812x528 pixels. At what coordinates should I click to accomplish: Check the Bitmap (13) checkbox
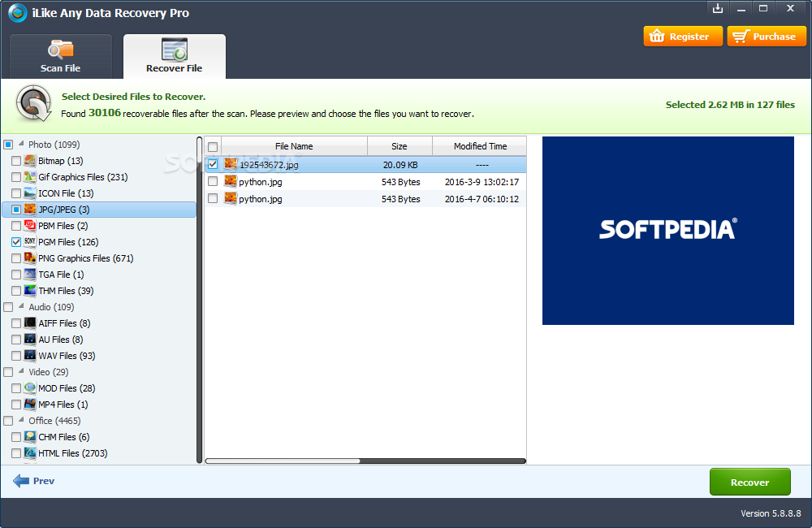[x=16, y=161]
